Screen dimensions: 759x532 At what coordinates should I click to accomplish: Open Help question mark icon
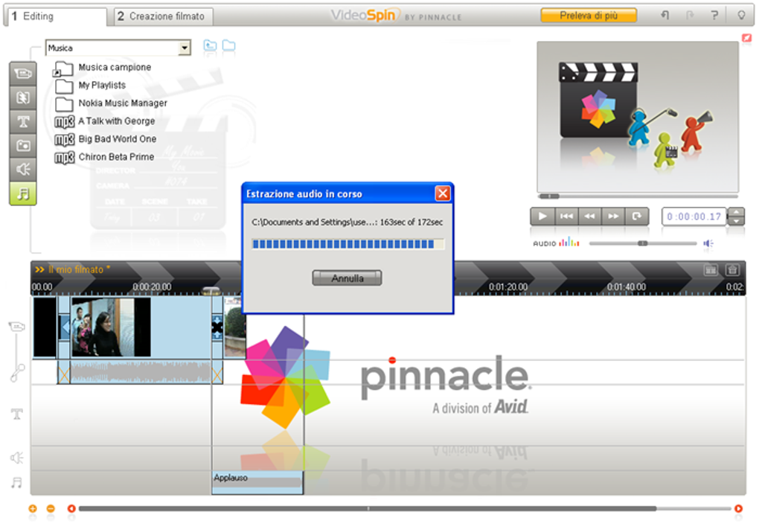(x=714, y=16)
